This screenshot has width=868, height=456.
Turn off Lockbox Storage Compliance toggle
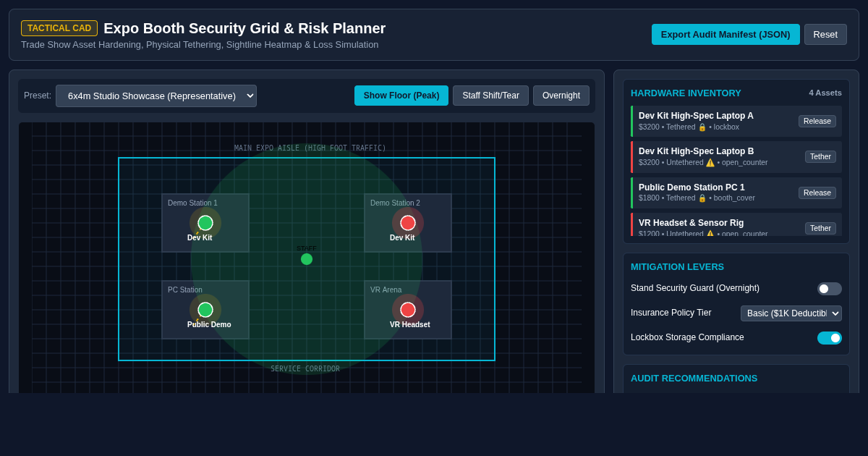click(x=830, y=338)
